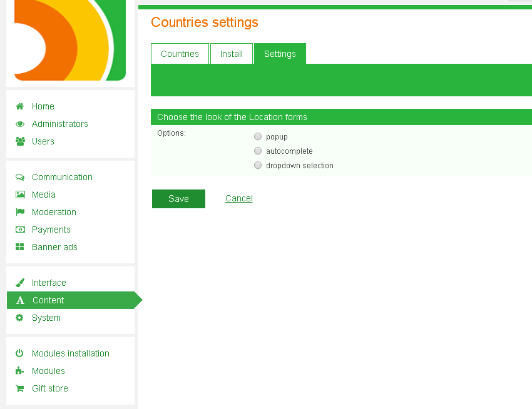Select the popup radio option
The height and width of the screenshot is (409, 532).
click(258, 136)
